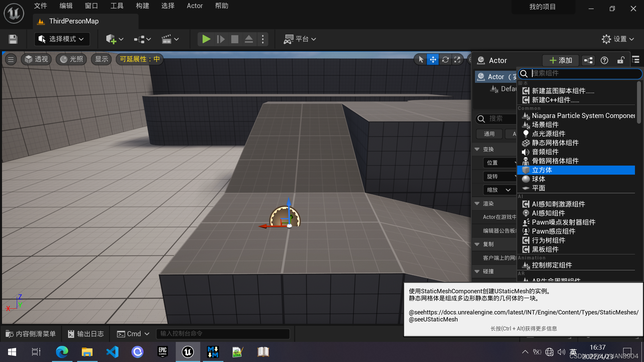The height and width of the screenshot is (362, 644).
Task: Click the 可延展性：中 scalability button
Action: tap(140, 59)
